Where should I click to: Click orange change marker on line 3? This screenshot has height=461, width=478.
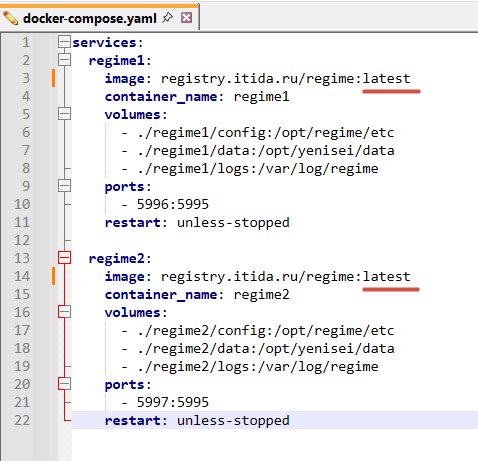(x=53, y=78)
